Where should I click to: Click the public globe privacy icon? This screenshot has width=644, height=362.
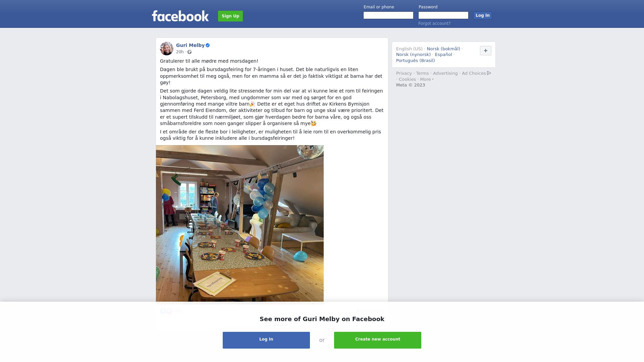coord(190,52)
